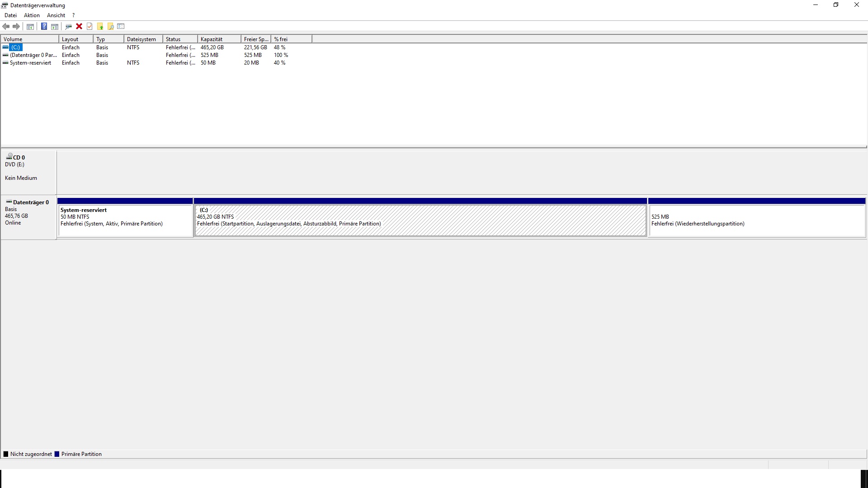The image size is (868, 488).
Task: Select System-reserviert row in volume list
Action: click(30, 63)
